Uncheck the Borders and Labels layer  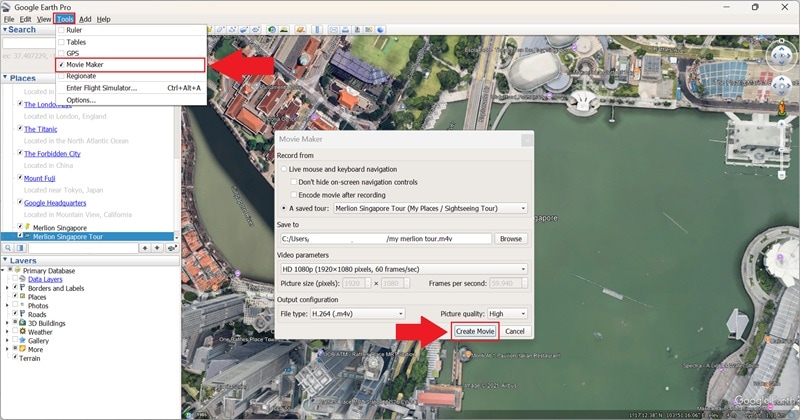tap(15, 288)
